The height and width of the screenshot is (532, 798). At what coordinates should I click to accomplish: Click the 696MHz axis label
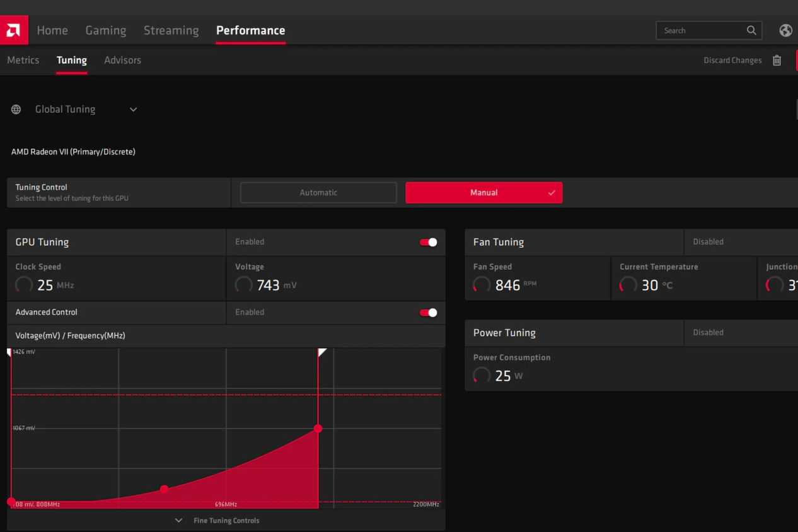[x=226, y=504]
